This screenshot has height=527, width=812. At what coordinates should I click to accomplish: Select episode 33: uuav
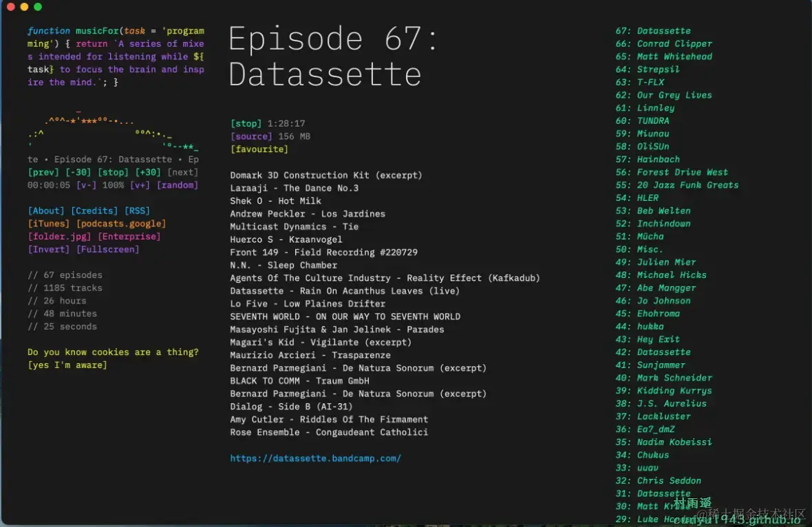[x=637, y=468]
